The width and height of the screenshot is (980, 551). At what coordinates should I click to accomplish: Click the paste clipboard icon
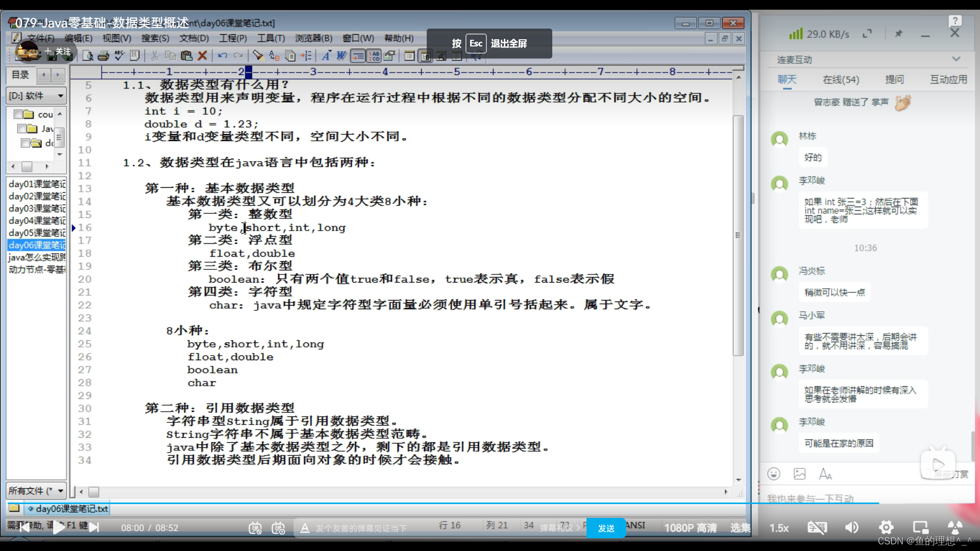coord(187,55)
